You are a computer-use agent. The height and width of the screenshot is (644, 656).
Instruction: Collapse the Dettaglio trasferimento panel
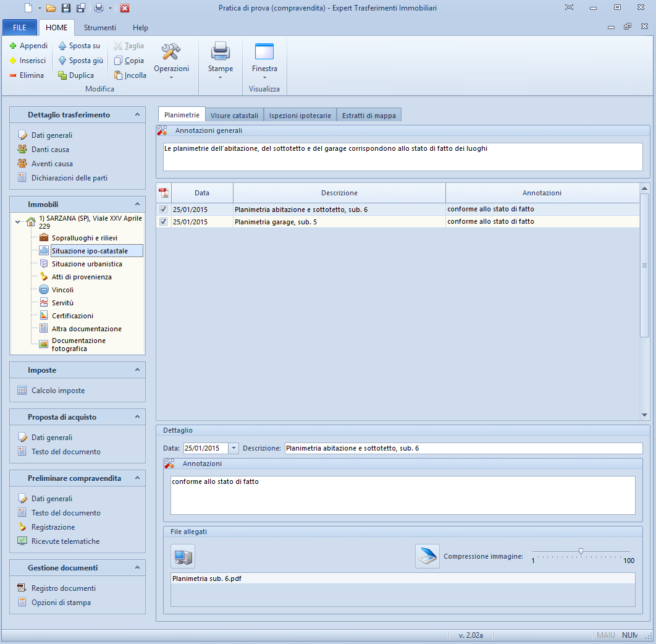[137, 114]
